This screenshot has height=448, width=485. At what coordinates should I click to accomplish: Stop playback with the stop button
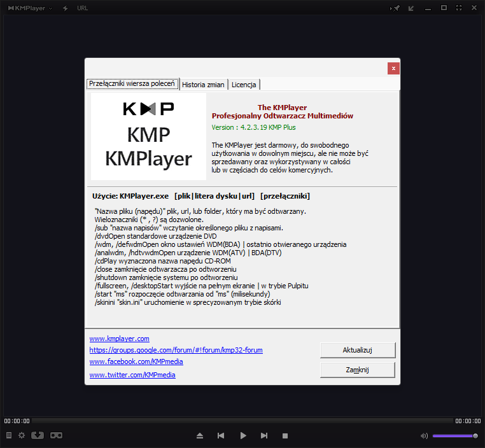[x=285, y=436]
